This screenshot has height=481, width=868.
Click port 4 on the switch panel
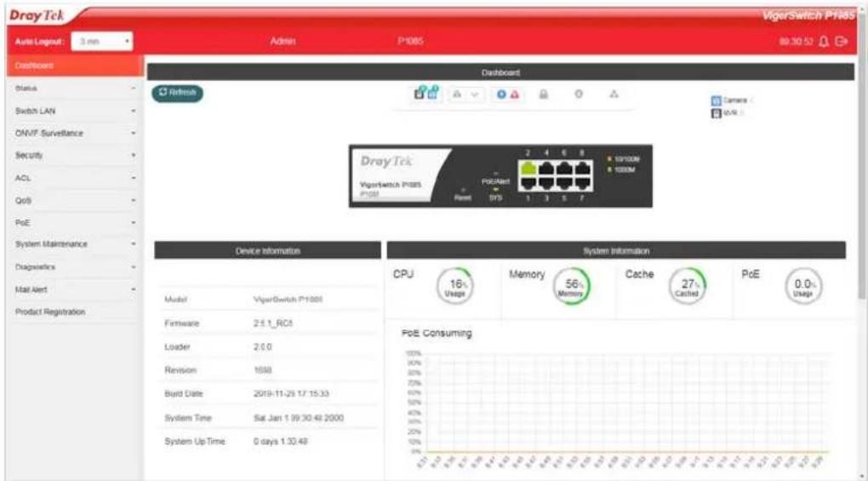click(x=546, y=169)
